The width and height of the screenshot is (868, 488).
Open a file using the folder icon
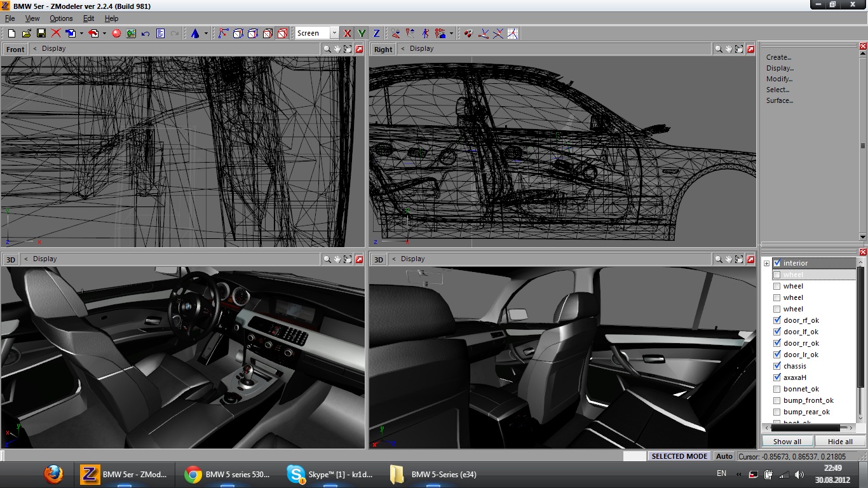pyautogui.click(x=26, y=33)
